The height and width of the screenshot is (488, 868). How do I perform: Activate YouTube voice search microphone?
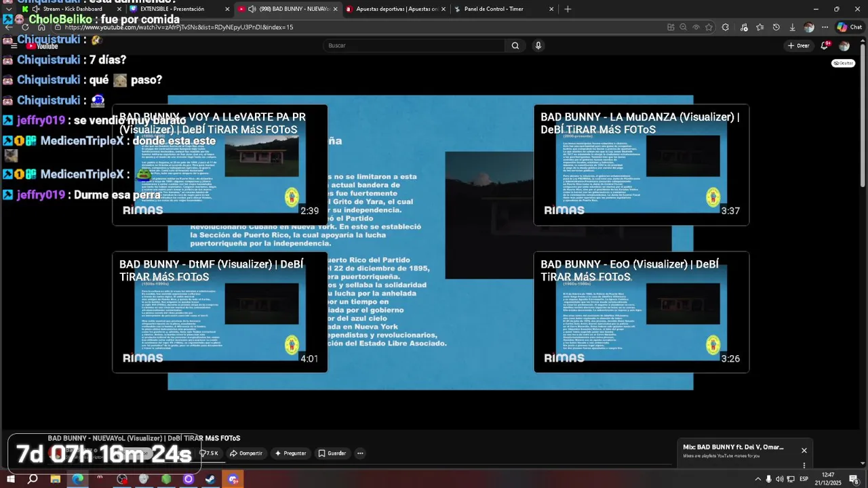point(538,45)
